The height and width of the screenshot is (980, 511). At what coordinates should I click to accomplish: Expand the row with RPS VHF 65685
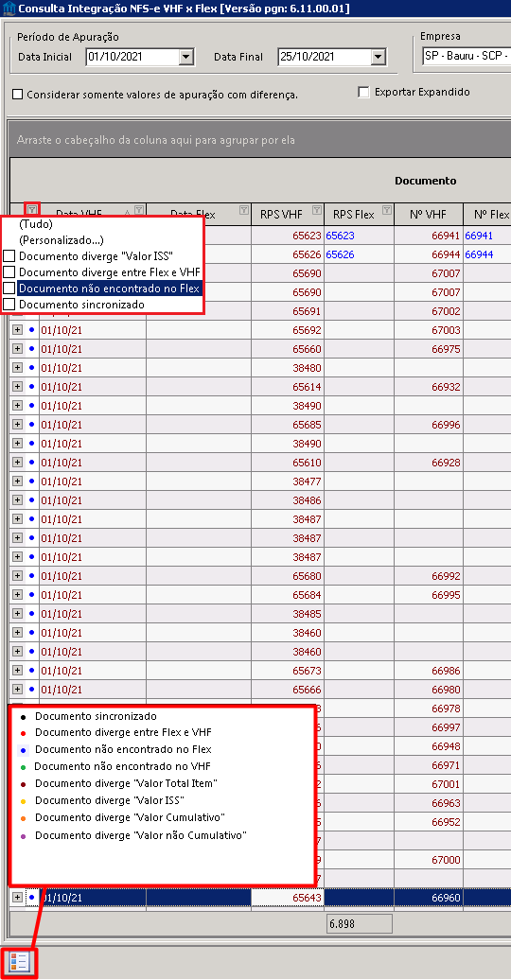tap(18, 425)
